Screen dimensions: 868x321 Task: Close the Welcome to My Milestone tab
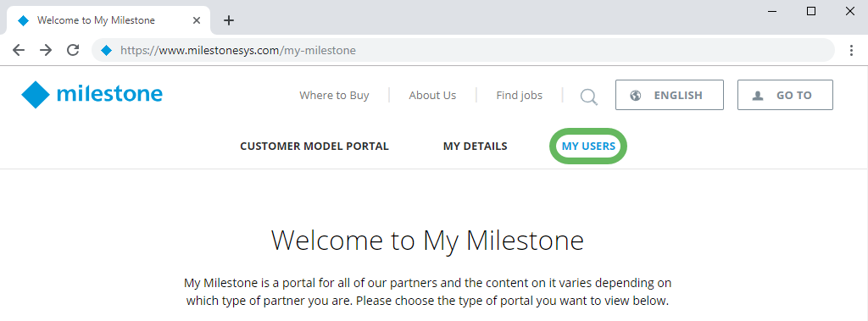click(197, 20)
